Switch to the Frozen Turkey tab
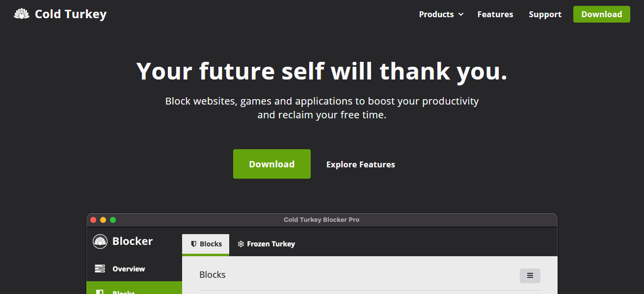Screen dimensions: 644x294 266,244
